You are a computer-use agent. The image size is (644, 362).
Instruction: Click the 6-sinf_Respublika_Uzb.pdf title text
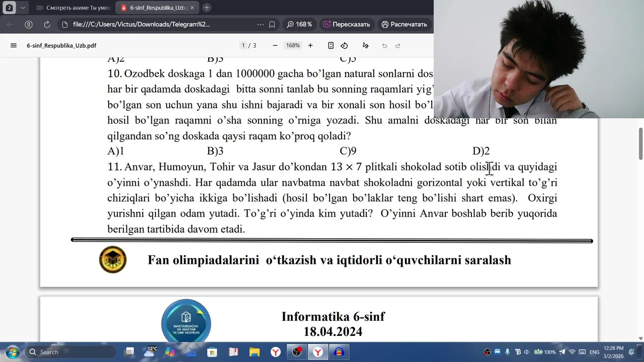click(61, 45)
